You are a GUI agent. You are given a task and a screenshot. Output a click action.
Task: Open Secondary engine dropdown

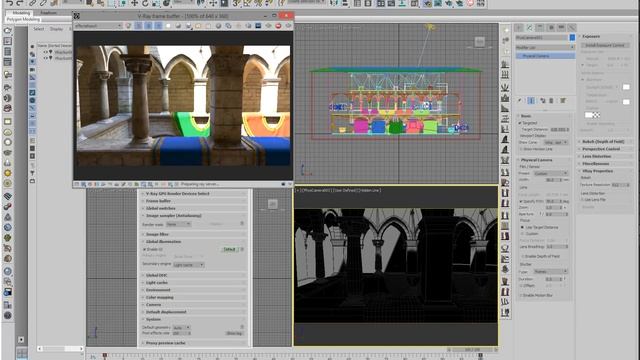[x=189, y=265]
